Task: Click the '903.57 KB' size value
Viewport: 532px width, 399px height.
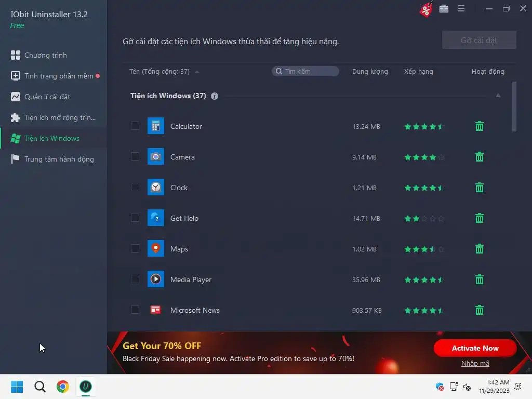Action: (x=367, y=311)
